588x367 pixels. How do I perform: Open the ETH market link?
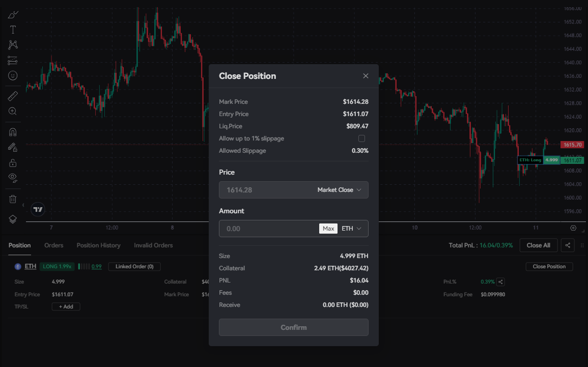pyautogui.click(x=31, y=266)
